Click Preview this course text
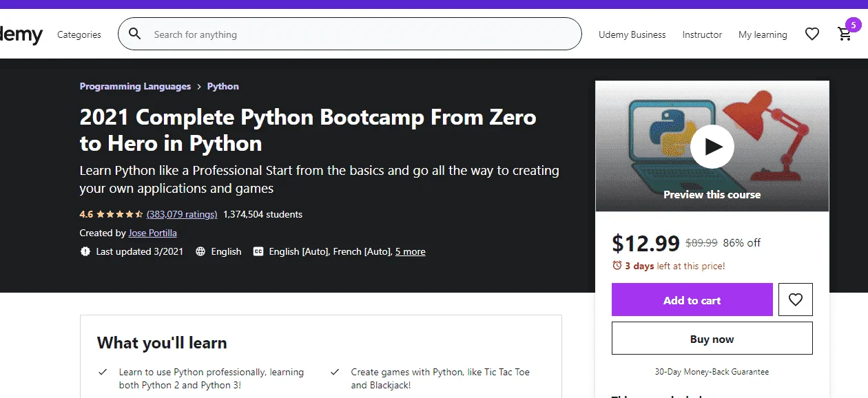The height and width of the screenshot is (398, 868). (x=712, y=195)
